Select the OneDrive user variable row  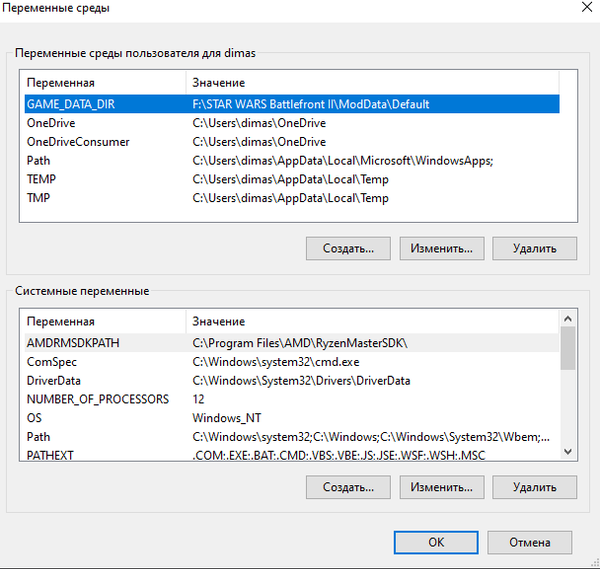[292, 123]
